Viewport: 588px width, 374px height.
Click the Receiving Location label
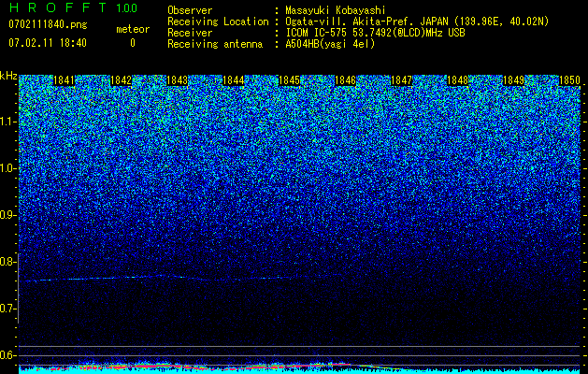[x=218, y=22]
